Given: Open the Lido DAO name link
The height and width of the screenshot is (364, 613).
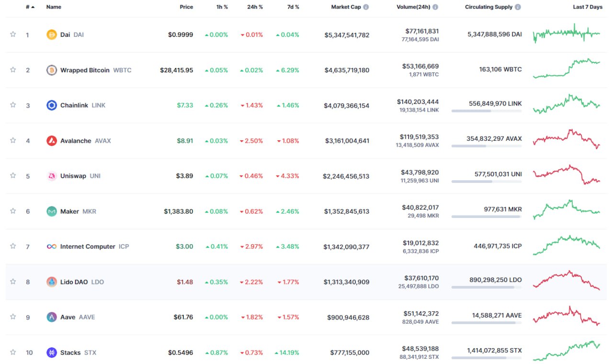Looking at the screenshot, I should pos(74,282).
